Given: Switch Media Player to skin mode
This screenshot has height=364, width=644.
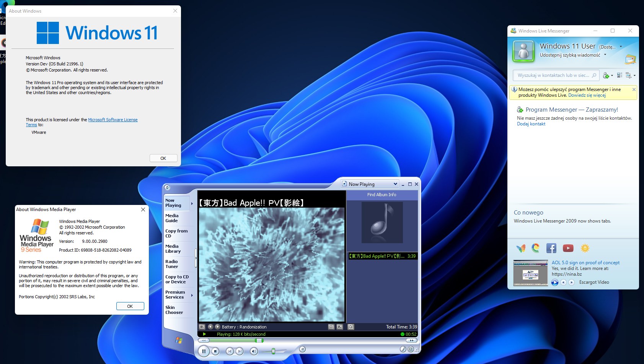Looking at the screenshot, I should point(411,349).
